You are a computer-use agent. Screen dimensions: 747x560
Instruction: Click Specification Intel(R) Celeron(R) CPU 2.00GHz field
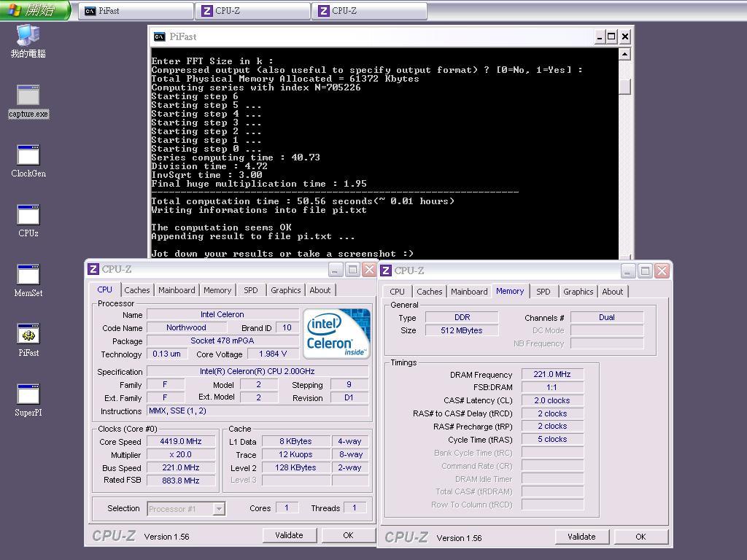point(258,371)
